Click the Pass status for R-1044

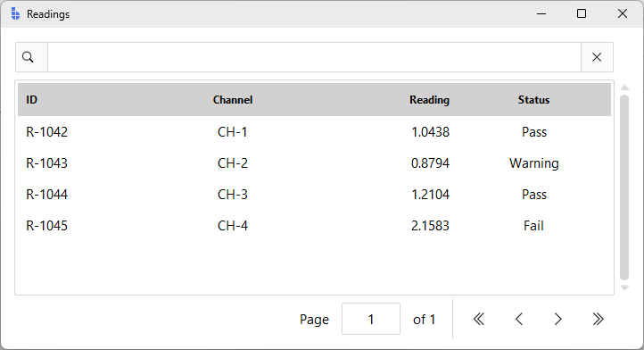tap(534, 195)
